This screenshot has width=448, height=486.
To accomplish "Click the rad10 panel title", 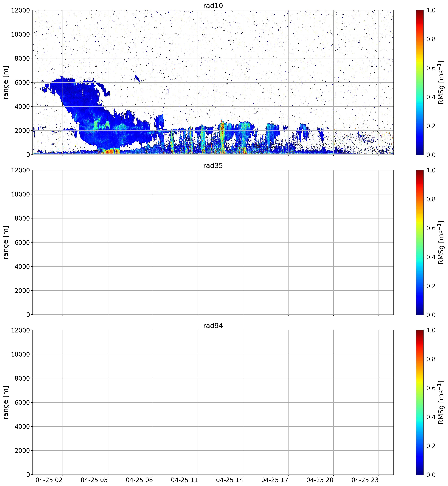I will (213, 6).
